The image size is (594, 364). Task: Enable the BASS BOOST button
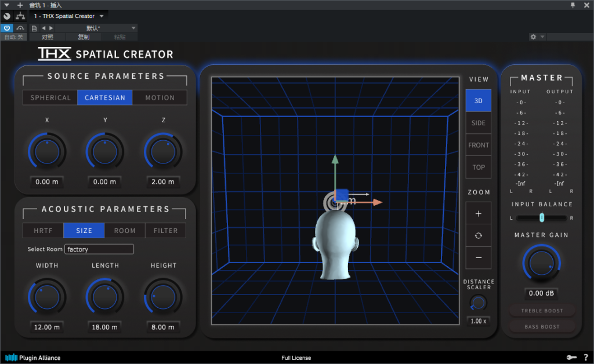click(x=542, y=326)
